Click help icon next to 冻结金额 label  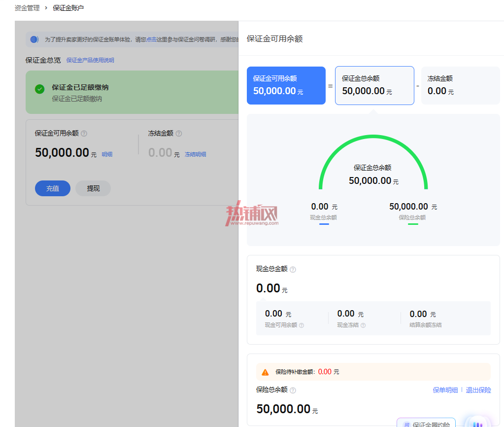179,134
